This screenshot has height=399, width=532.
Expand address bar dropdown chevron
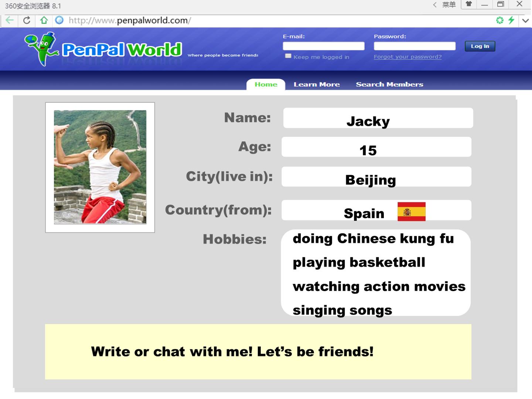click(525, 21)
